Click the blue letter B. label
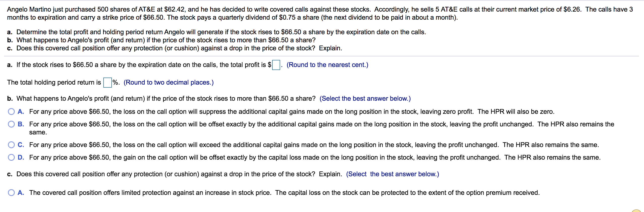644x212 pixels. pyautogui.click(x=21, y=124)
